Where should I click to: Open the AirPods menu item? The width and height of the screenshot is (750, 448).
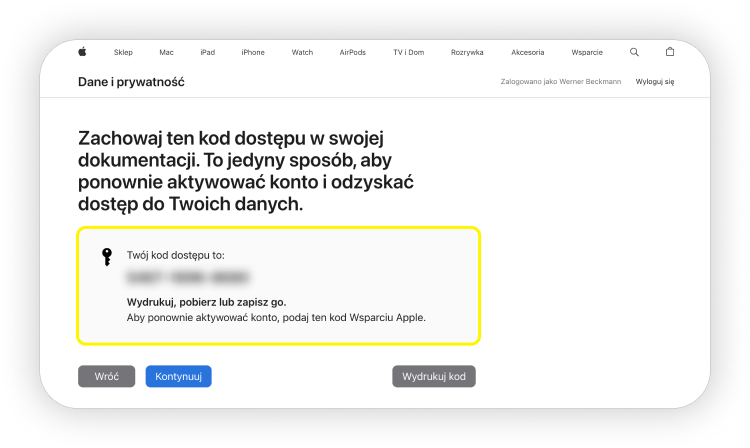click(x=353, y=52)
